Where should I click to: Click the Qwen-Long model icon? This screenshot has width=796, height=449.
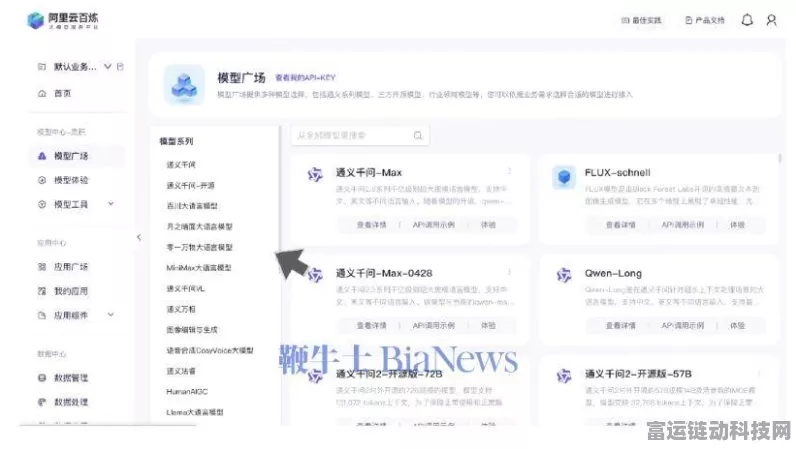point(564,275)
